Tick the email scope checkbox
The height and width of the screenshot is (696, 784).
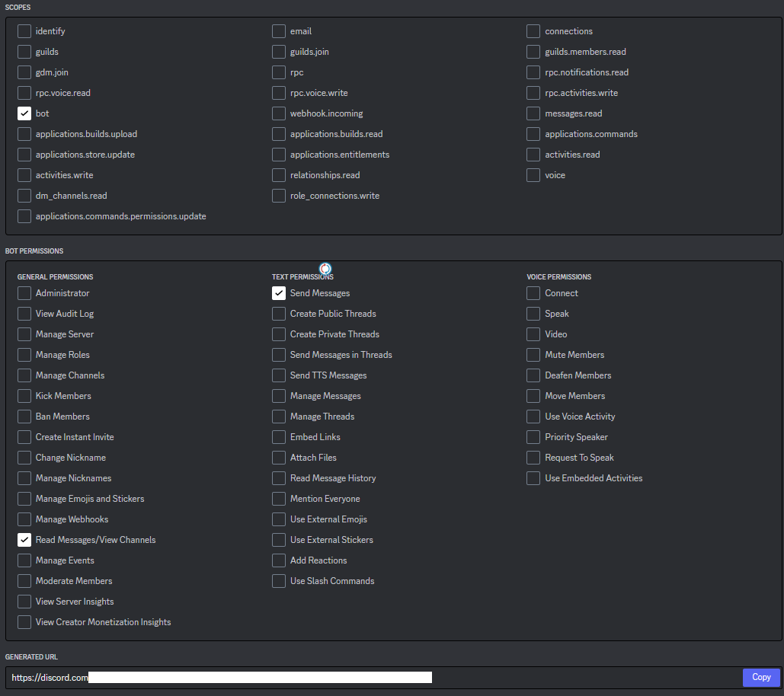point(279,31)
